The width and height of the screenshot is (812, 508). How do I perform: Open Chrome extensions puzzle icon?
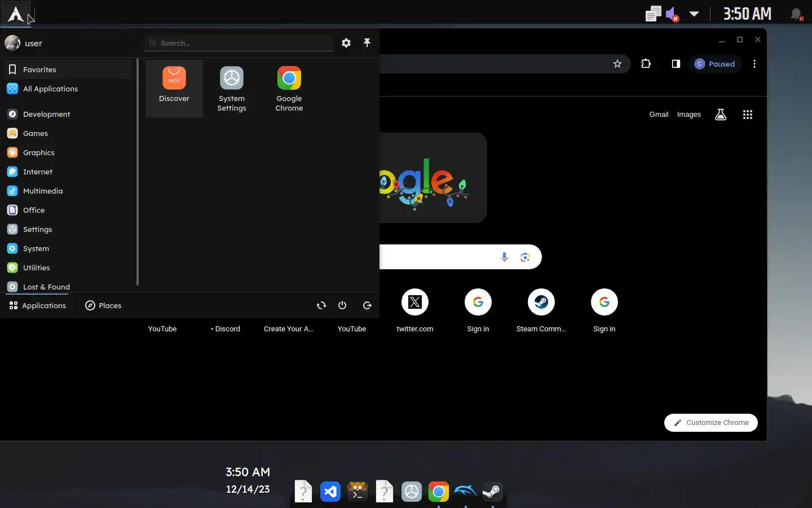click(646, 64)
